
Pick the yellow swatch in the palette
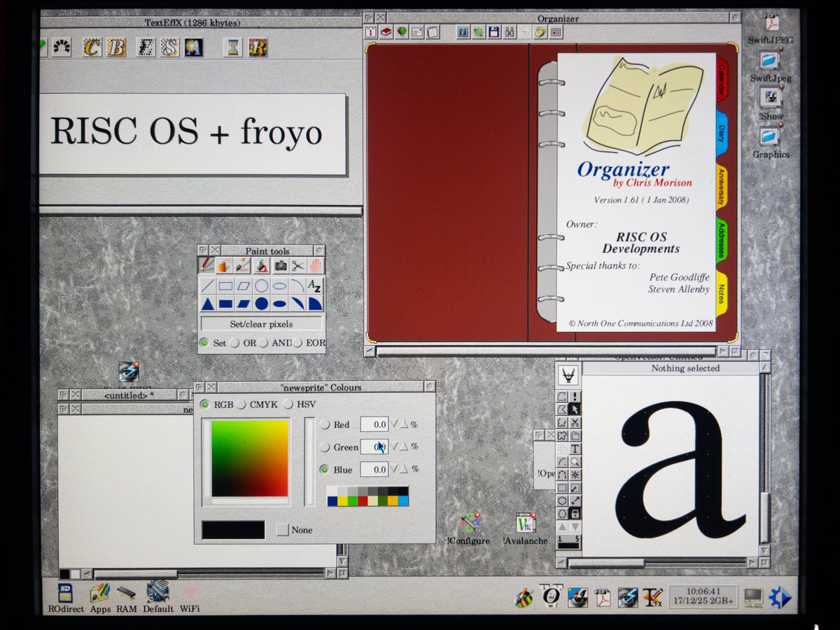click(x=342, y=500)
